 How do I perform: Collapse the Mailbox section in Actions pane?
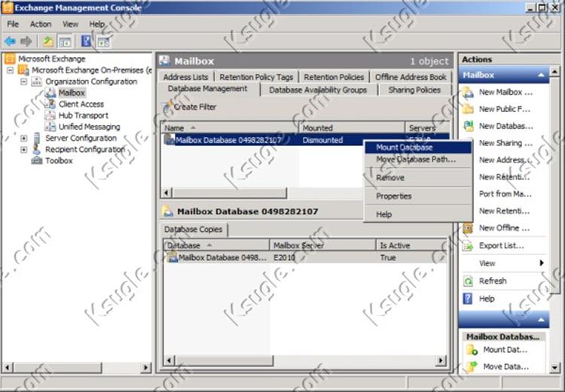tap(541, 75)
